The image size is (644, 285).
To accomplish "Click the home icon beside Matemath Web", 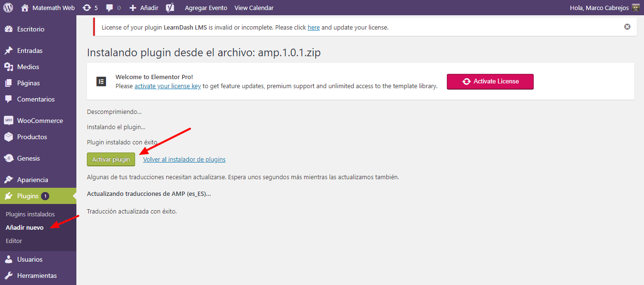I will [x=25, y=8].
